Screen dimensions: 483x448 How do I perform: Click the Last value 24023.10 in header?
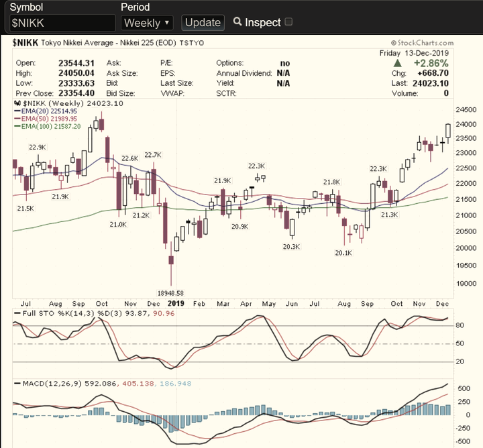431,83
